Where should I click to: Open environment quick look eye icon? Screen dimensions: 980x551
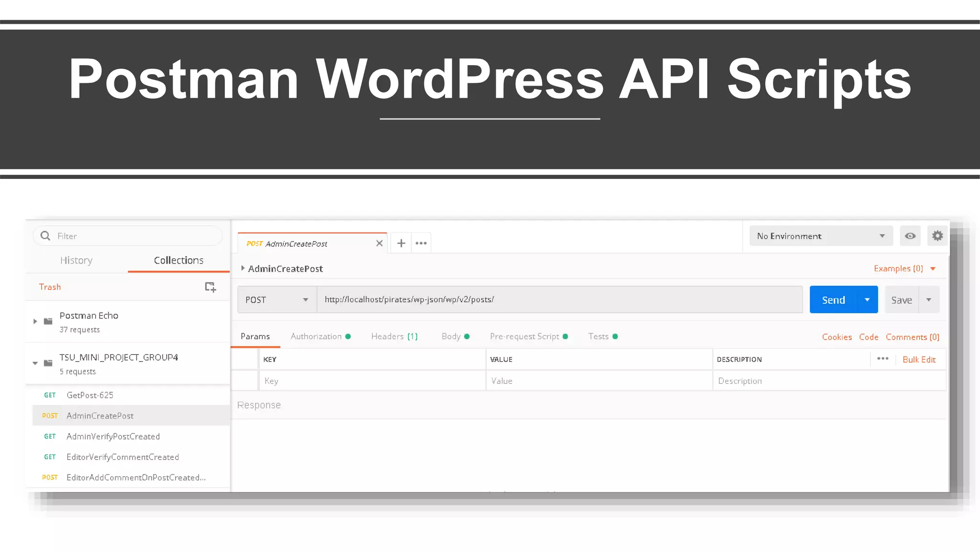pos(910,236)
